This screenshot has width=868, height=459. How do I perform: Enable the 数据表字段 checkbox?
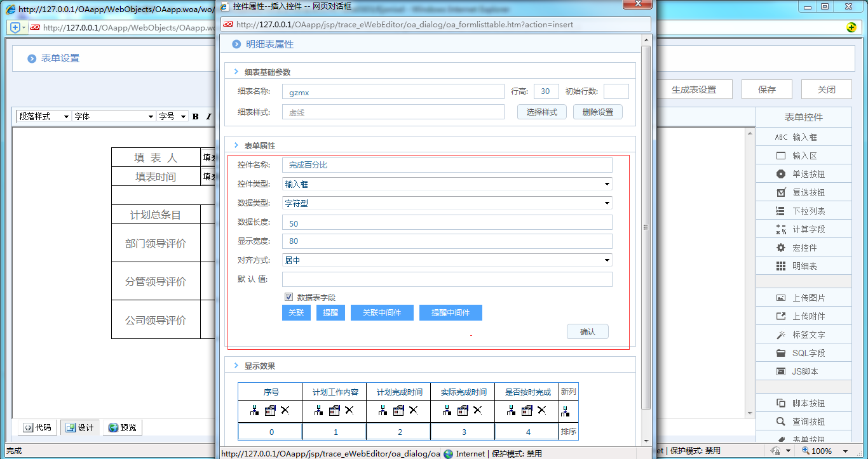(288, 296)
